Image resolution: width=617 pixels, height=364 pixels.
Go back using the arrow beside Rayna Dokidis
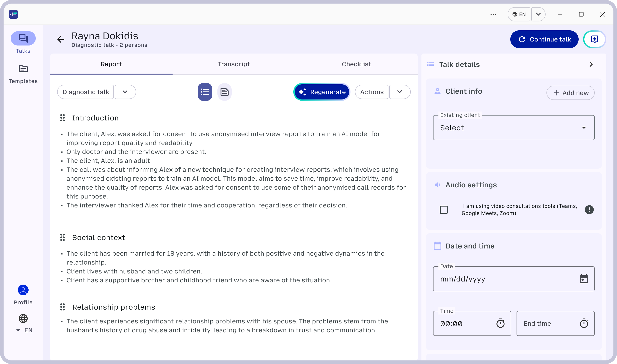pyautogui.click(x=61, y=39)
